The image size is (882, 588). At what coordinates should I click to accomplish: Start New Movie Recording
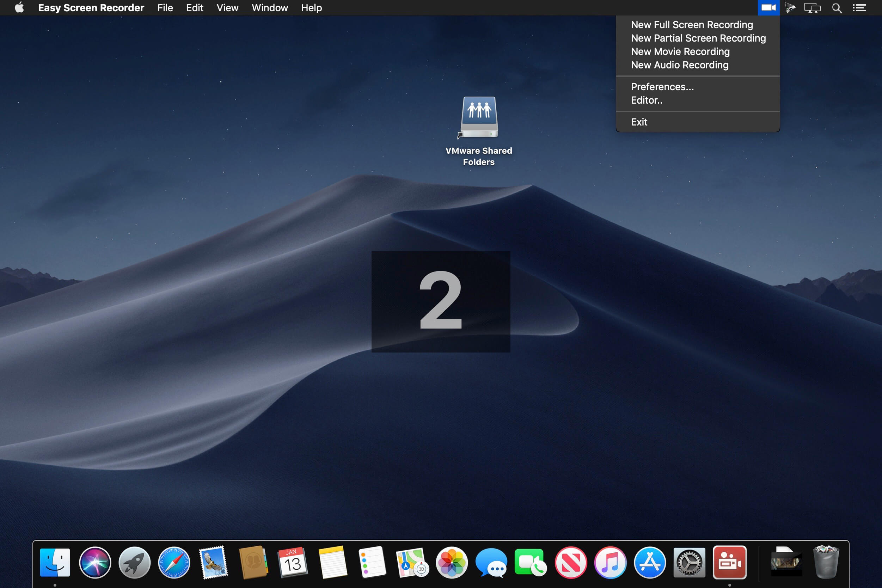point(680,52)
